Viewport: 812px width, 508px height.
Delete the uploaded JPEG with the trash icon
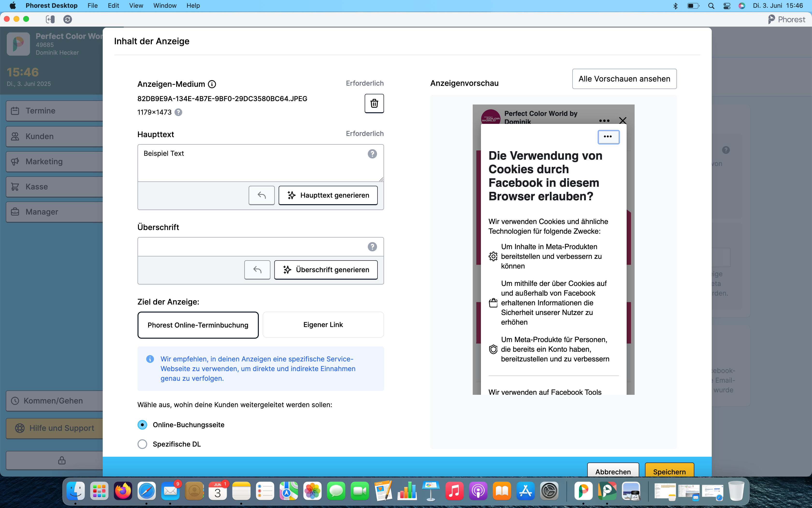(374, 104)
